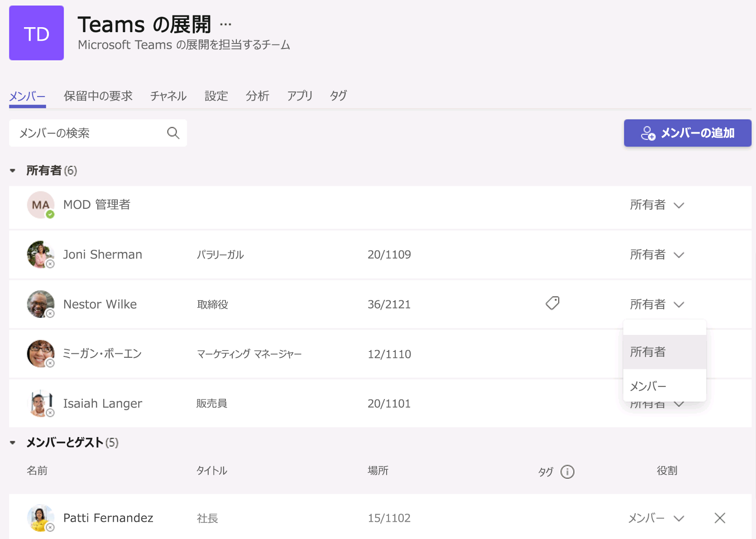Image resolution: width=756 pixels, height=539 pixels.
Task: Collapse the 所有者 (6) section
Action: [x=13, y=171]
